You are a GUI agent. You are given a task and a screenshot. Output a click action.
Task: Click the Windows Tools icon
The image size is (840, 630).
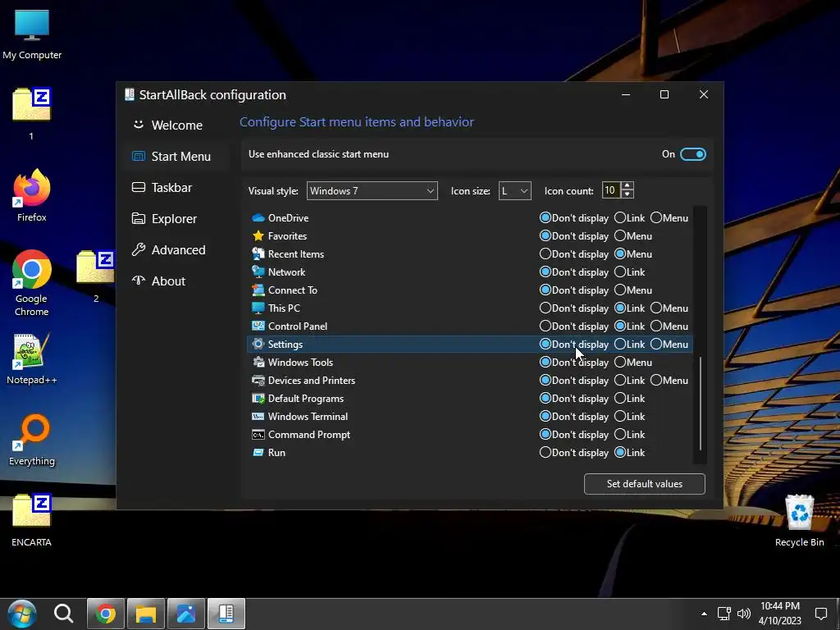point(258,362)
